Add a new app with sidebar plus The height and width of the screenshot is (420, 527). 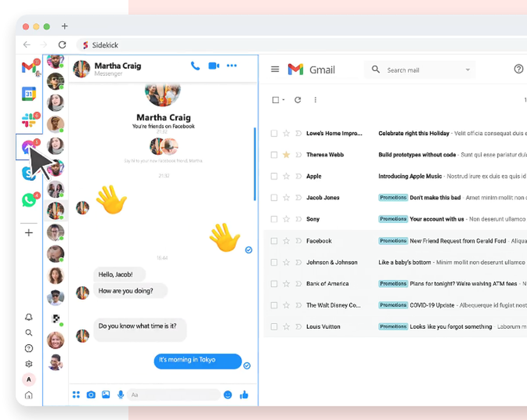pyautogui.click(x=29, y=232)
